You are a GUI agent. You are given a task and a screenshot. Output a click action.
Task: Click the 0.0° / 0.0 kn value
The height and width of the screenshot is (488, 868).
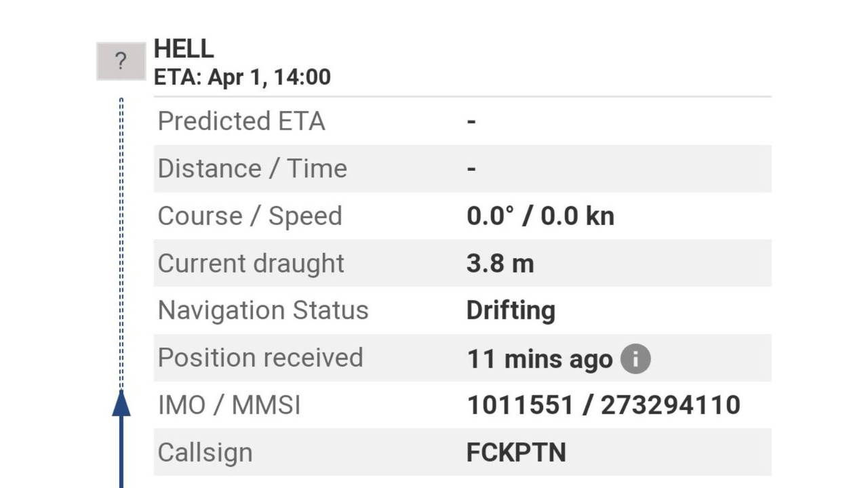(540, 216)
